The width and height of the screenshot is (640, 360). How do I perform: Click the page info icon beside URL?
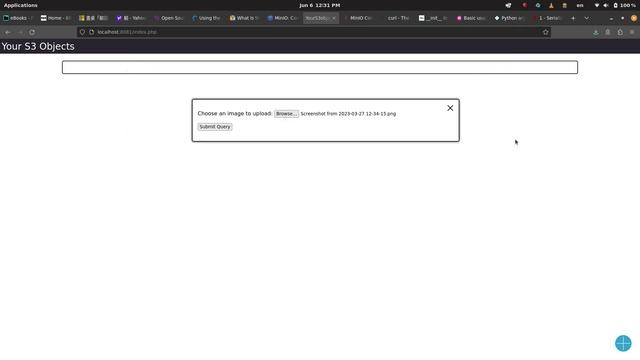(91, 32)
